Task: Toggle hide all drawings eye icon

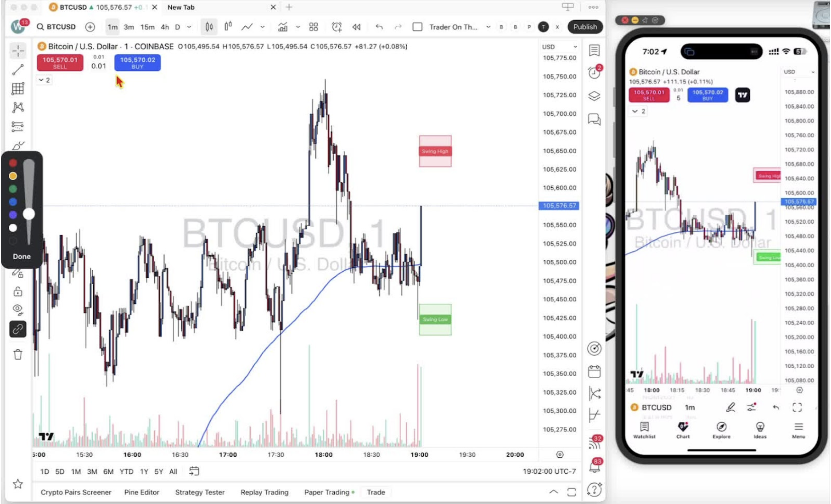Action: point(18,309)
